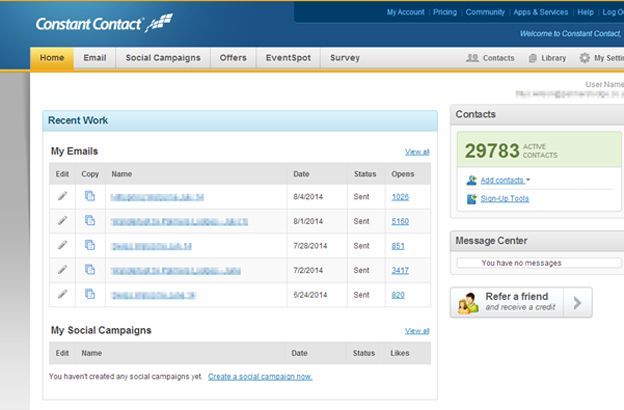Open the 820 opens count link
624x410 pixels.
(398, 295)
